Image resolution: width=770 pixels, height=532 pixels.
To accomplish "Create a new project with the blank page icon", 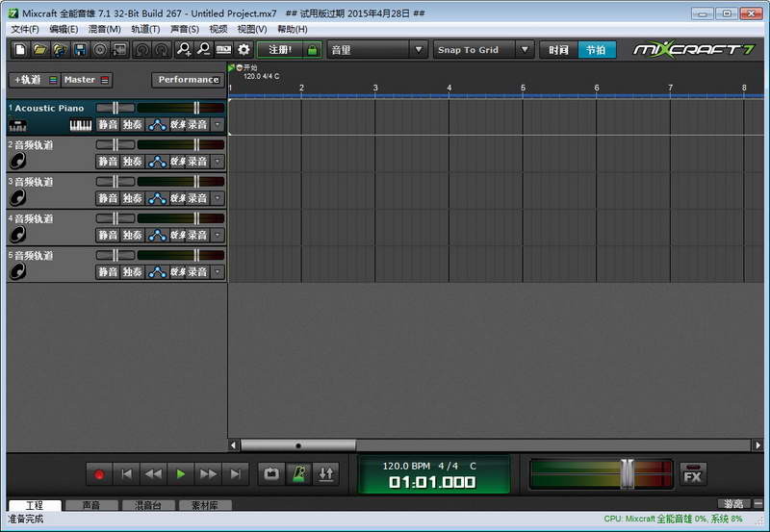I will click(20, 50).
